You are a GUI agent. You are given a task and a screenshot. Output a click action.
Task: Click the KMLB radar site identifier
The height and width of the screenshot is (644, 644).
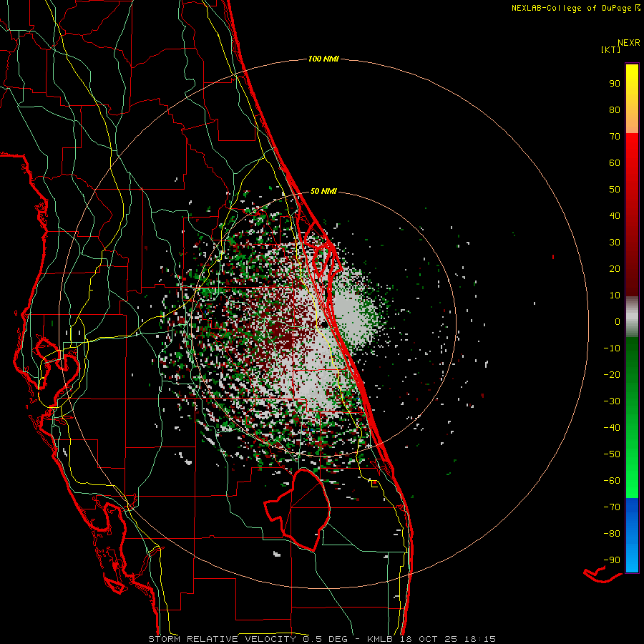tap(379, 639)
